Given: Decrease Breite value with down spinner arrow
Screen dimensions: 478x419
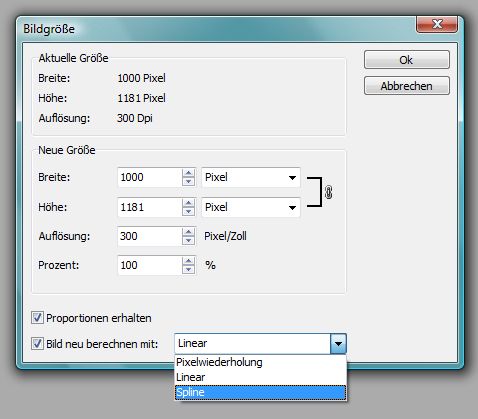Looking at the screenshot, I should (x=189, y=181).
